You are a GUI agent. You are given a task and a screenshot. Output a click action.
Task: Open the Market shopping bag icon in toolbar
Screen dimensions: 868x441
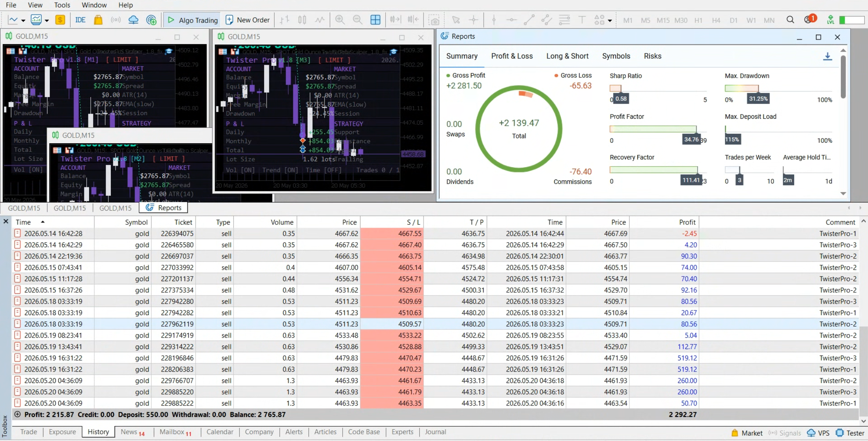click(x=98, y=20)
